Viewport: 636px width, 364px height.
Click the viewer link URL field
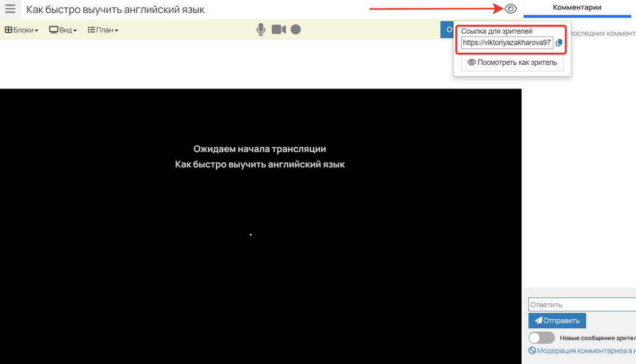coord(507,43)
